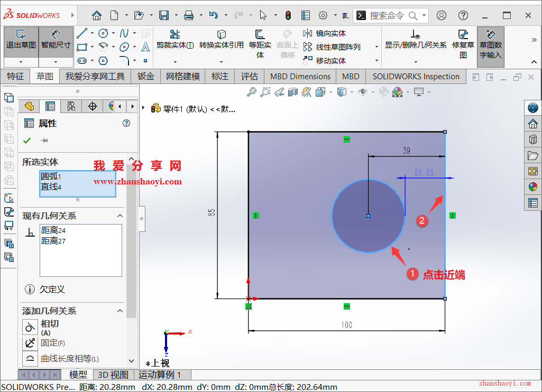Open Display/Delete Relations (显示/删除几何关系)
This screenshot has height=392, width=542.
pyautogui.click(x=416, y=40)
